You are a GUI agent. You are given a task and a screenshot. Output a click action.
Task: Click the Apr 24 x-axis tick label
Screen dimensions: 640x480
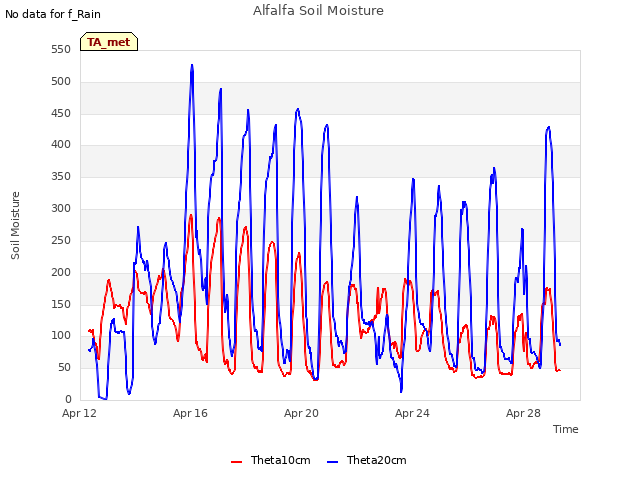412,413
